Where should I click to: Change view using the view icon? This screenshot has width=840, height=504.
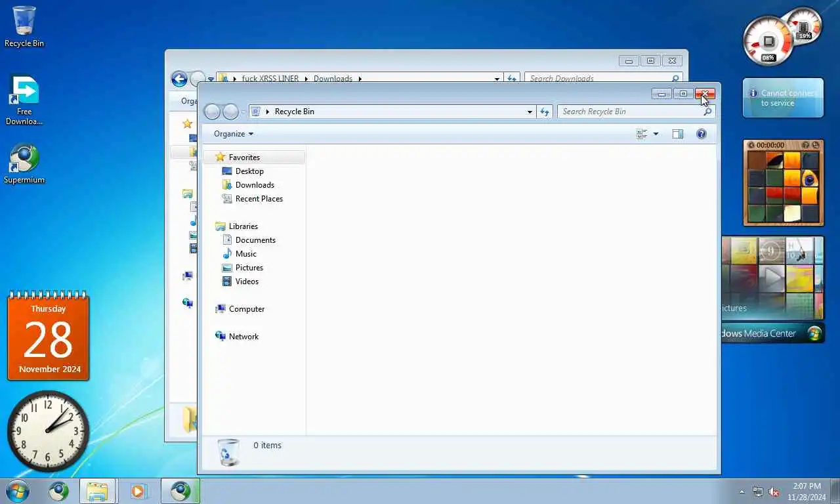point(642,134)
